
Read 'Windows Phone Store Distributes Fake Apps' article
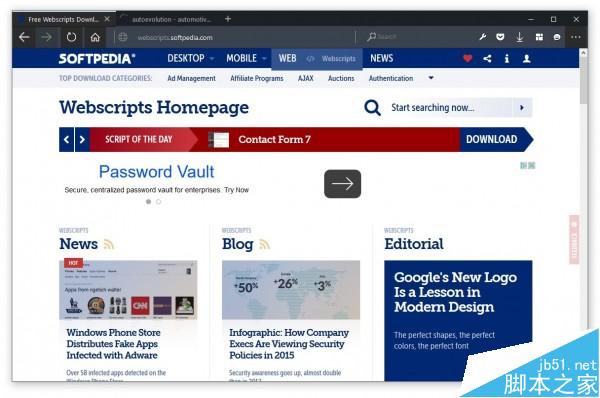[x=113, y=344]
